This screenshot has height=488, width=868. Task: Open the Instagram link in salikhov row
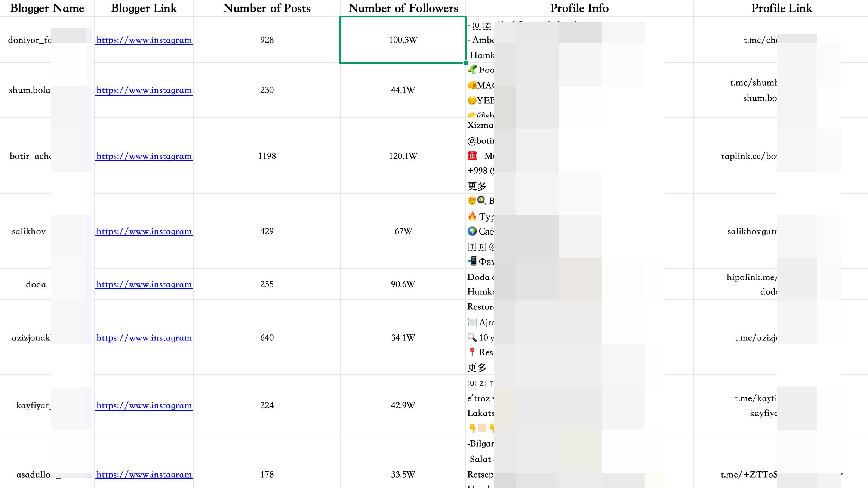click(x=144, y=231)
